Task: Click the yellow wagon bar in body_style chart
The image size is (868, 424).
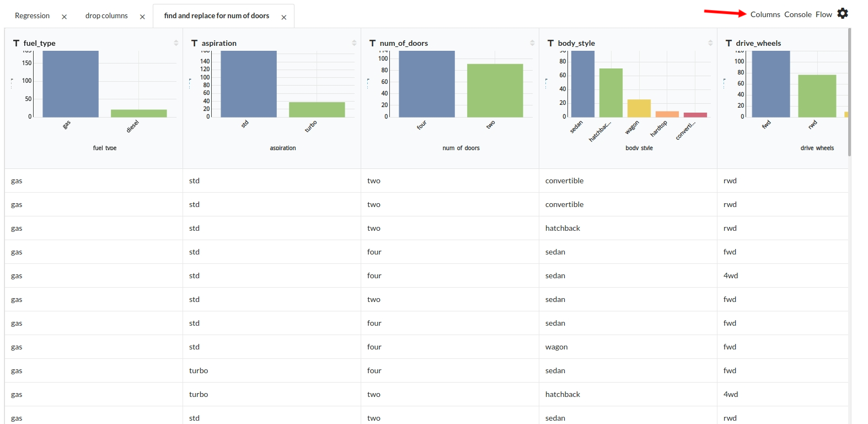Action: (x=639, y=108)
